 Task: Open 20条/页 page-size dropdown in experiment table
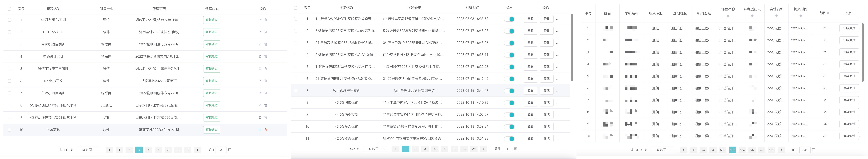coord(375,149)
